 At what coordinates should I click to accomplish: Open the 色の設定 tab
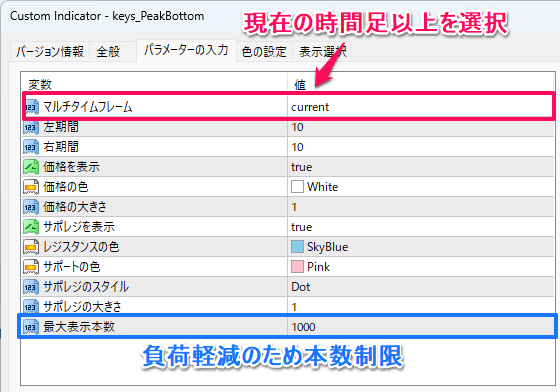(264, 52)
